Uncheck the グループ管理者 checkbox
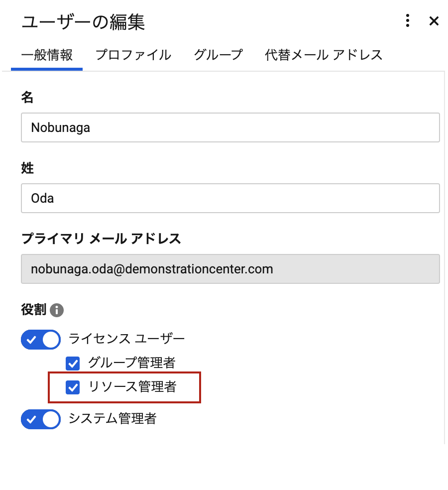 click(73, 364)
